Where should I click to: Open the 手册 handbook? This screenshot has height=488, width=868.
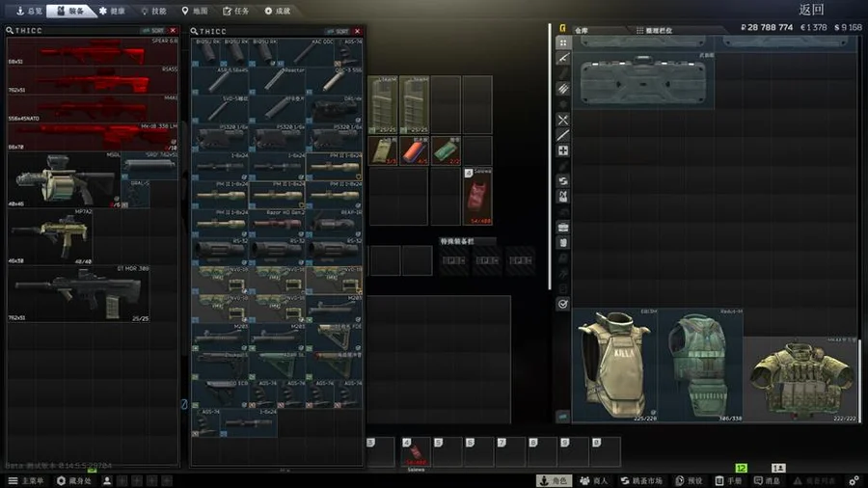[x=728, y=481]
